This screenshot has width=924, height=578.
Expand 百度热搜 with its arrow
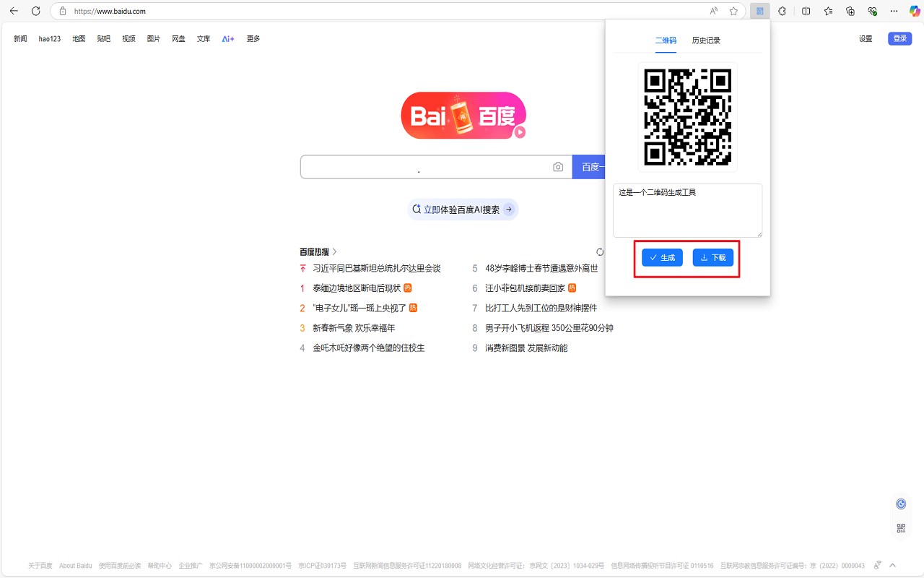pyautogui.click(x=335, y=252)
